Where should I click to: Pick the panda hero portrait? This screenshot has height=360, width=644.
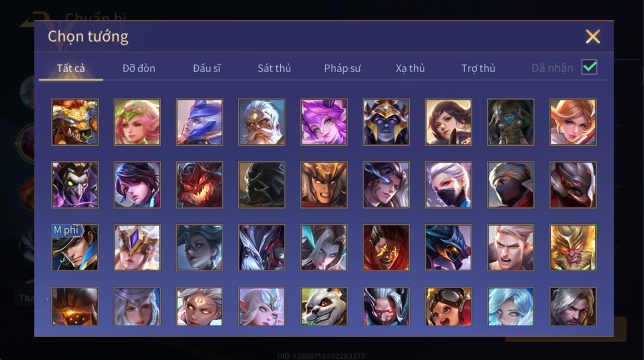(x=324, y=306)
